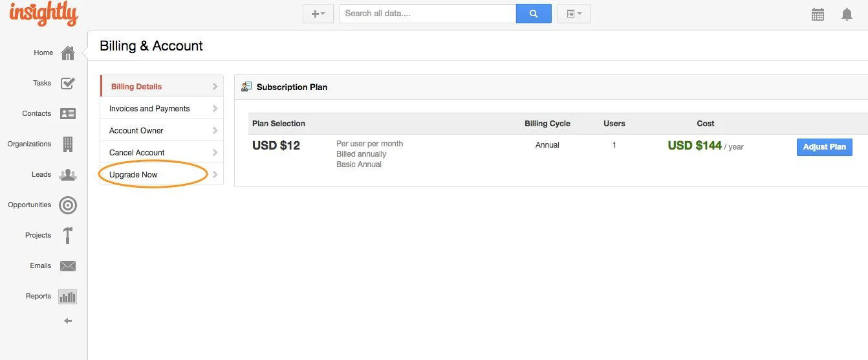Open the Cancel Account section
868x360 pixels.
(x=162, y=153)
